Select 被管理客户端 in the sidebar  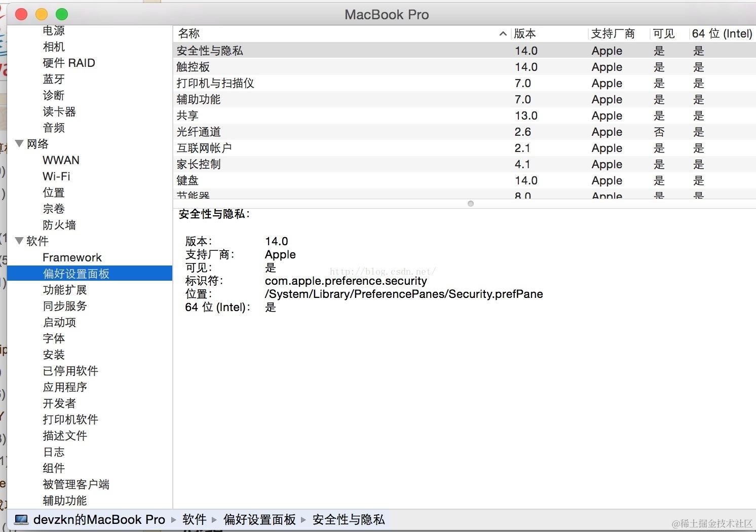76,484
